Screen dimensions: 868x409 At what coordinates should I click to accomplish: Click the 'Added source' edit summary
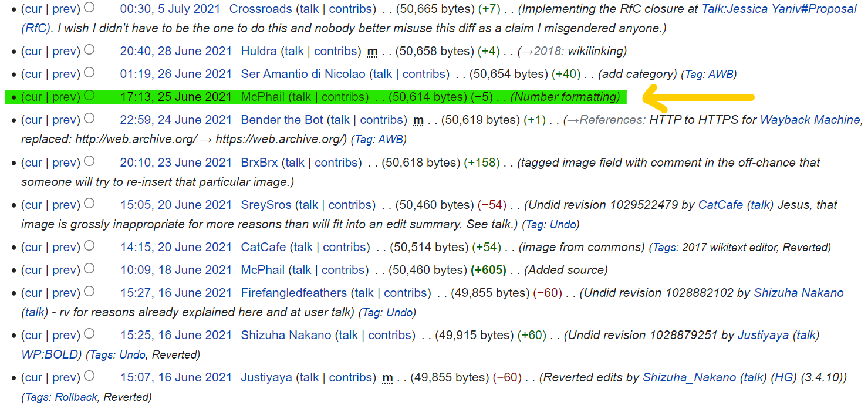pos(566,271)
